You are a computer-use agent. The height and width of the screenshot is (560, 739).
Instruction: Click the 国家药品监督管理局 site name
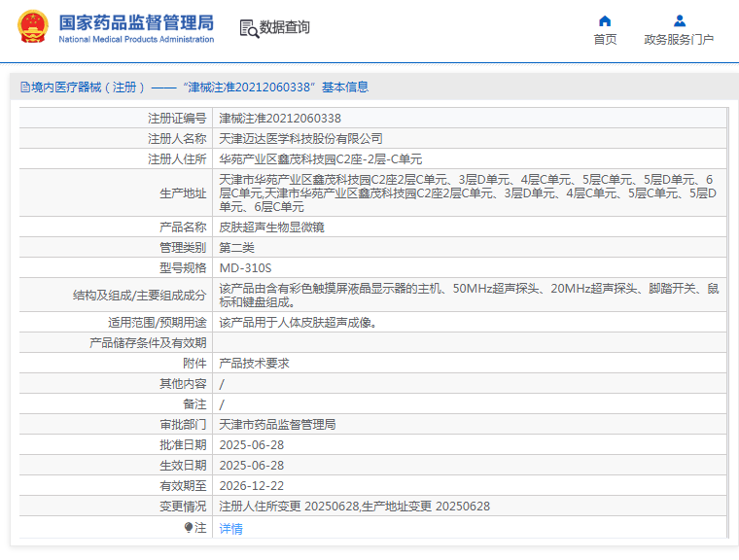(x=136, y=22)
